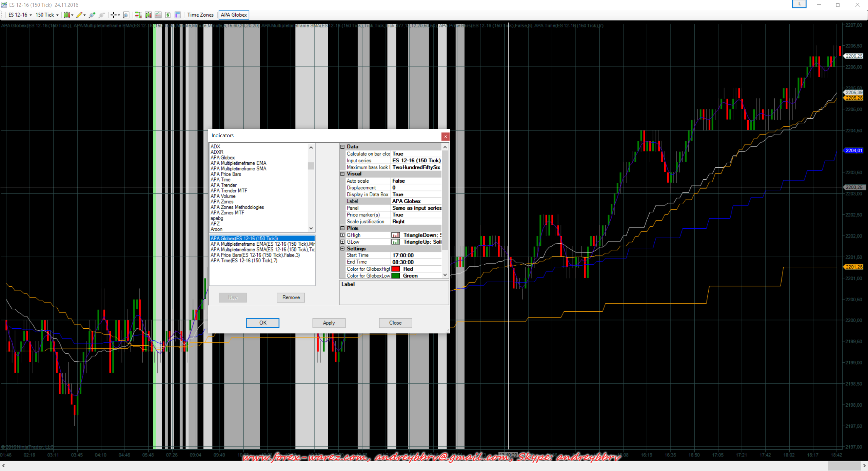Click the Time Zones toolbar item
The height and width of the screenshot is (471, 868).
coord(200,15)
